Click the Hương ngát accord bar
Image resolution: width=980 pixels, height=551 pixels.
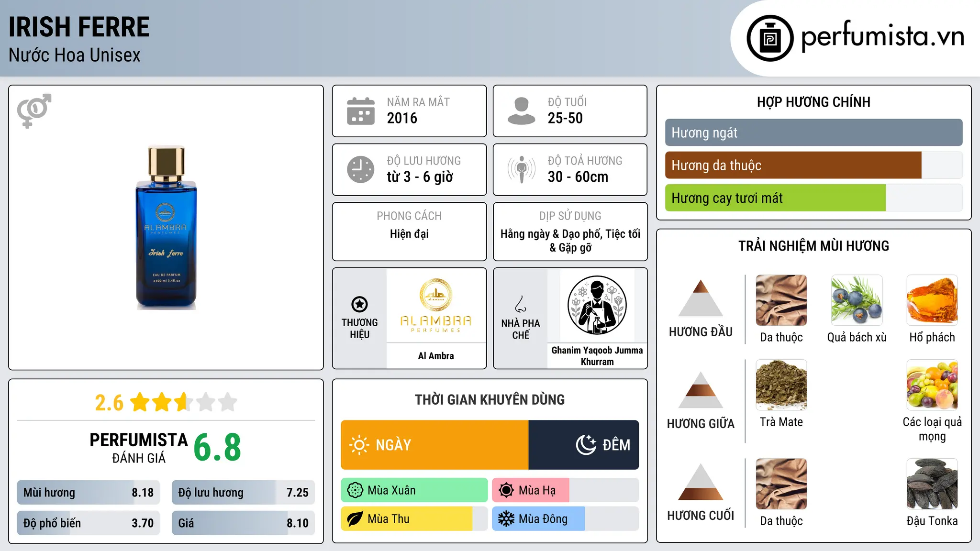pyautogui.click(x=813, y=132)
